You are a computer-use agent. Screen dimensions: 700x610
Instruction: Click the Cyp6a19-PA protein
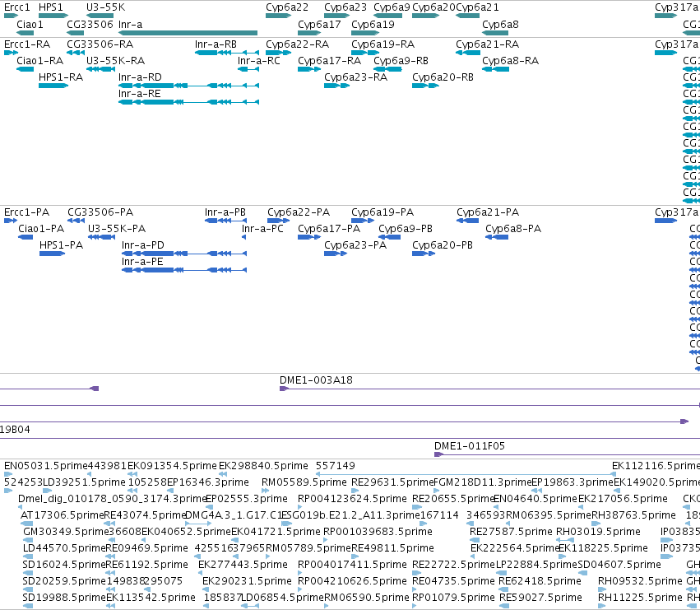(x=363, y=221)
